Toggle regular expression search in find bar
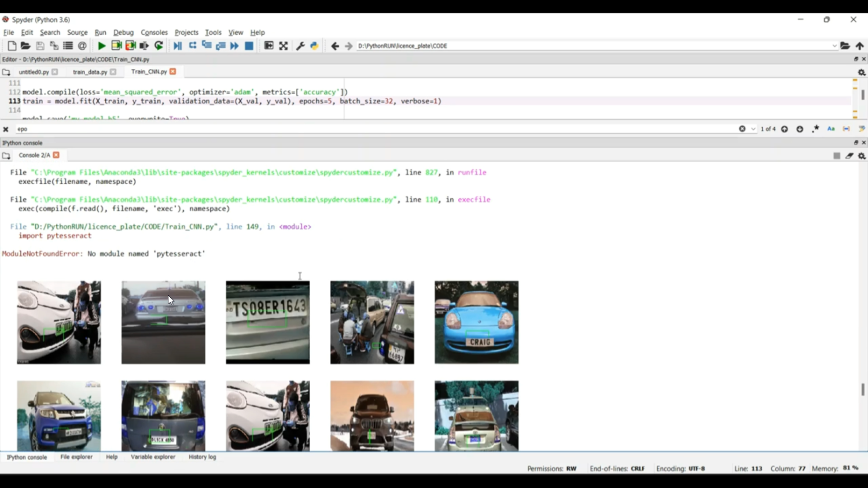The image size is (868, 488). 815,128
